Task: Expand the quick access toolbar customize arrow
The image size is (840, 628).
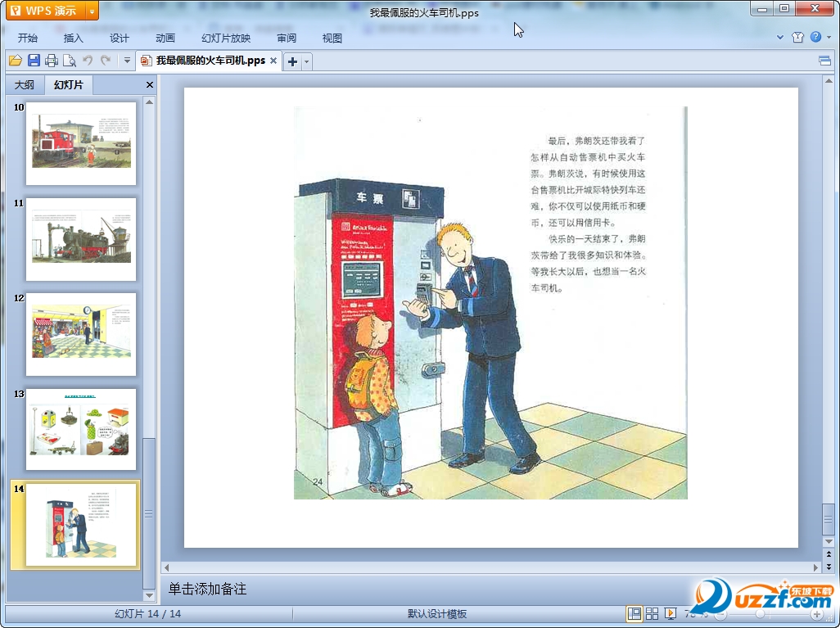Action: pyautogui.click(x=127, y=61)
